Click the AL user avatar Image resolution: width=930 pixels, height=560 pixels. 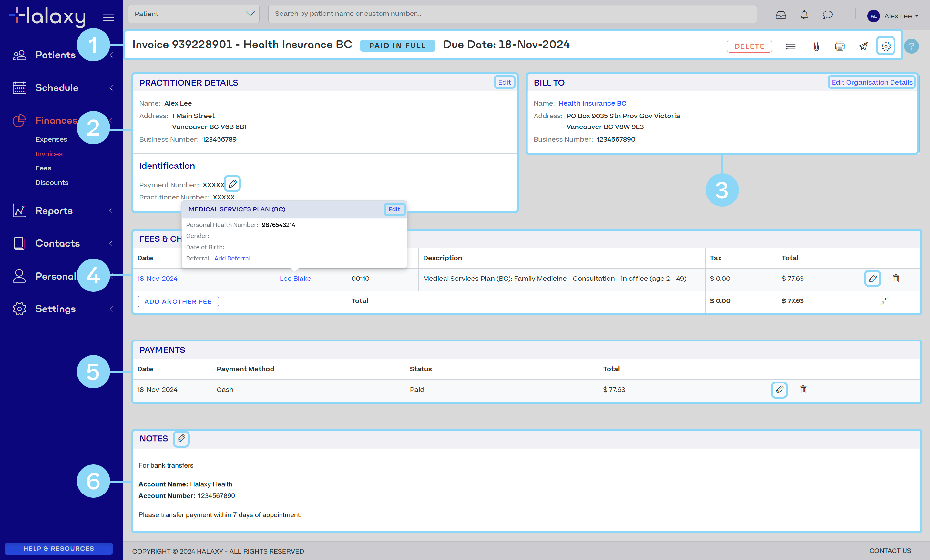click(x=874, y=16)
